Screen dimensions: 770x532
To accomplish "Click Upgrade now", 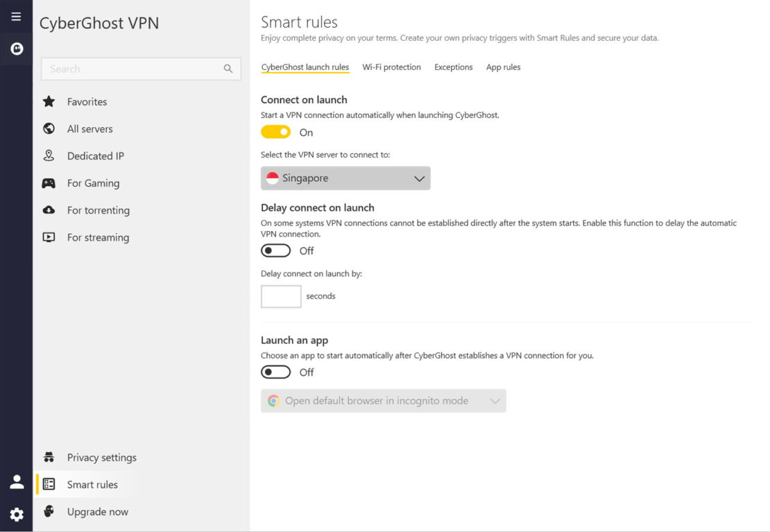I will pos(97,511).
